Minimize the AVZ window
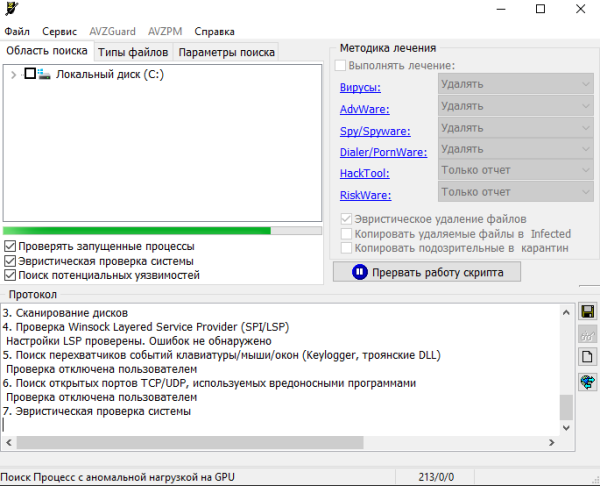The height and width of the screenshot is (486, 600). [x=501, y=9]
